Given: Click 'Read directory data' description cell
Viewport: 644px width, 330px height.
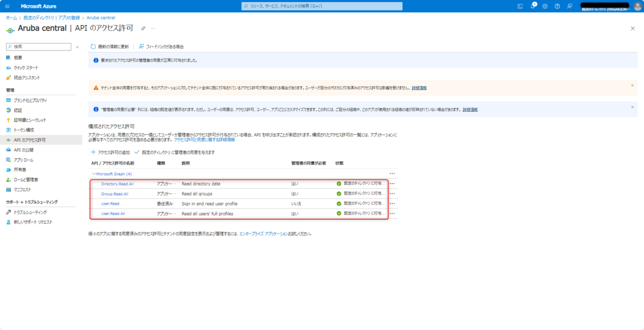Looking at the screenshot, I should (201, 184).
